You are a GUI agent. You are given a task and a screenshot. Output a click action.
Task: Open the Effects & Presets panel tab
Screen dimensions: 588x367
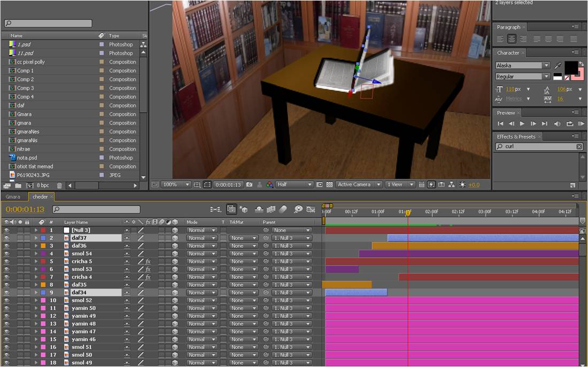coord(516,136)
